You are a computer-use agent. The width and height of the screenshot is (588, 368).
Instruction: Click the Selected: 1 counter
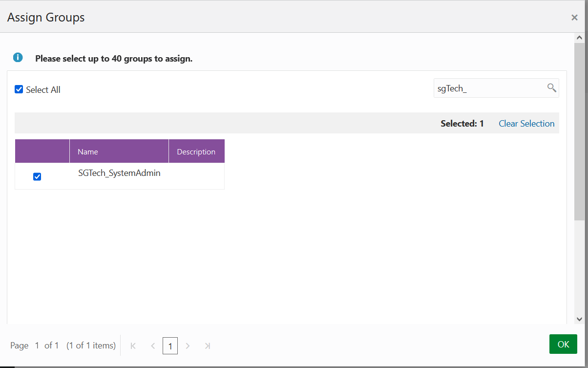(462, 124)
